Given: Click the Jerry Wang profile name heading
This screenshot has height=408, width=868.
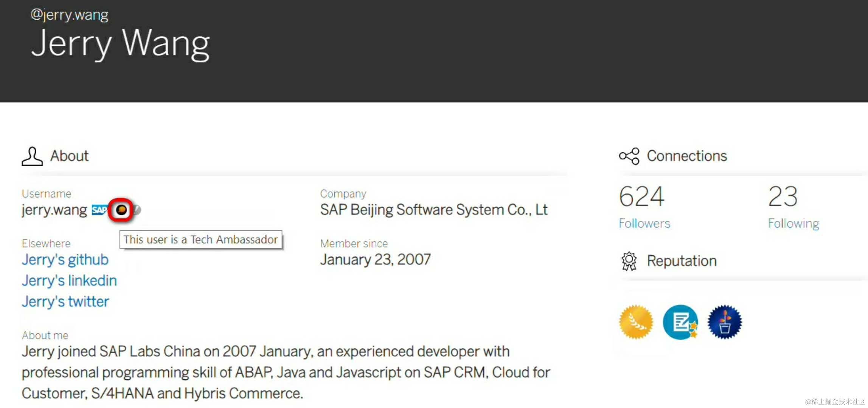Looking at the screenshot, I should point(120,44).
